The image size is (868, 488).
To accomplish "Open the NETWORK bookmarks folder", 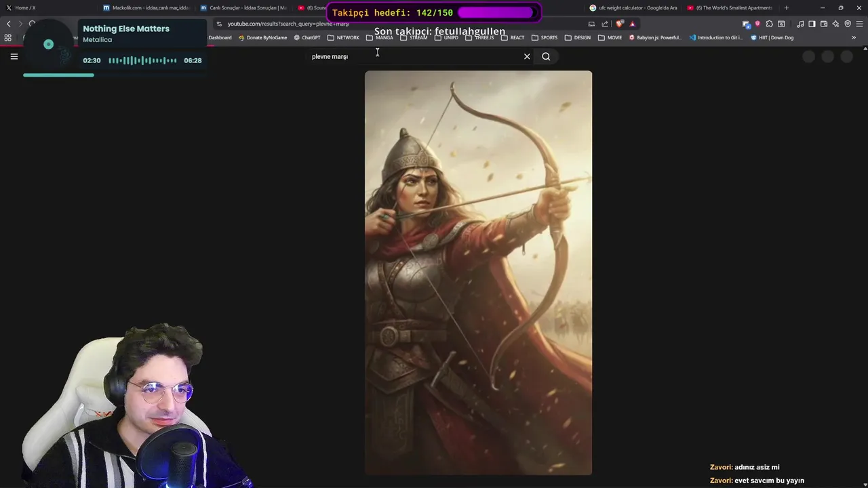I will click(343, 37).
